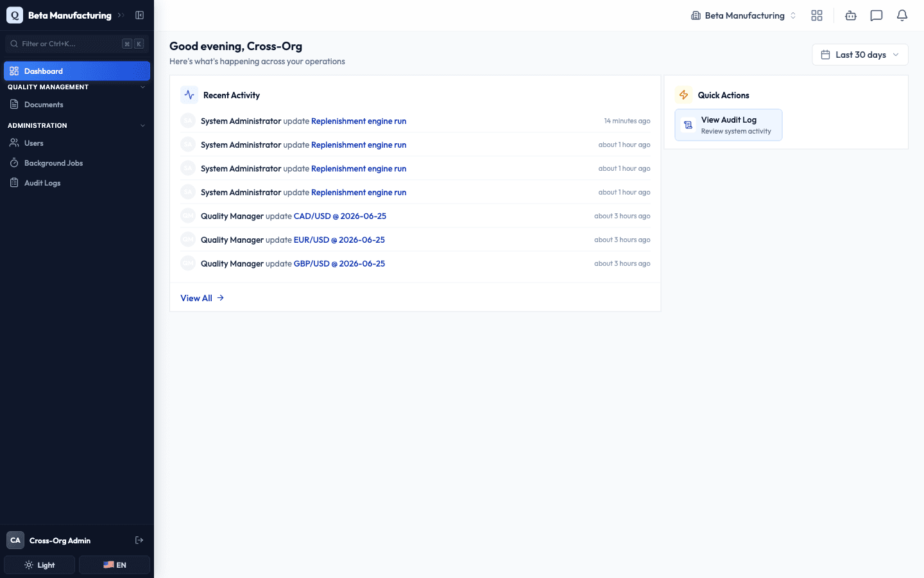Open Replenishment engine run from 14 minutes ago
924x578 pixels.
359,121
